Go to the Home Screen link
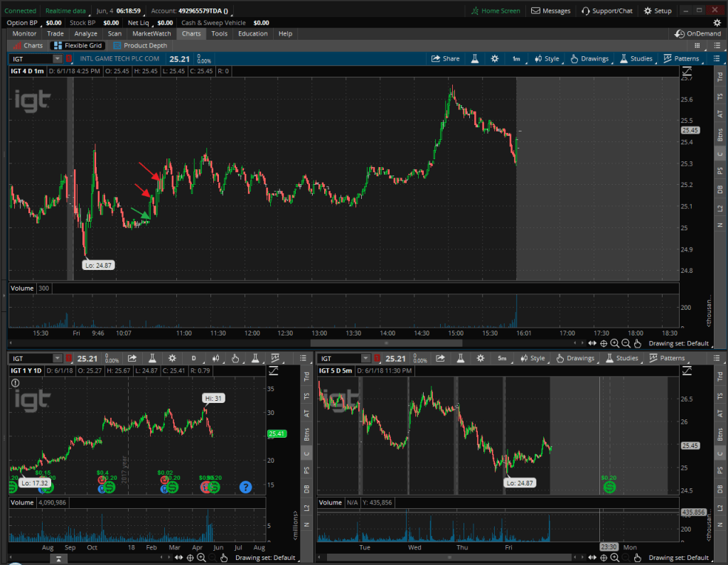 [x=496, y=11]
